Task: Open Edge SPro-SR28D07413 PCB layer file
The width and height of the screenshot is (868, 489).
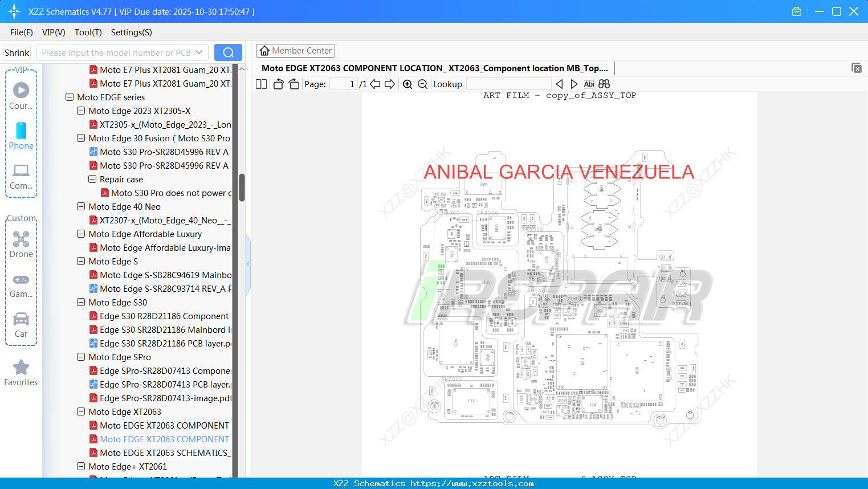Action: (160, 384)
